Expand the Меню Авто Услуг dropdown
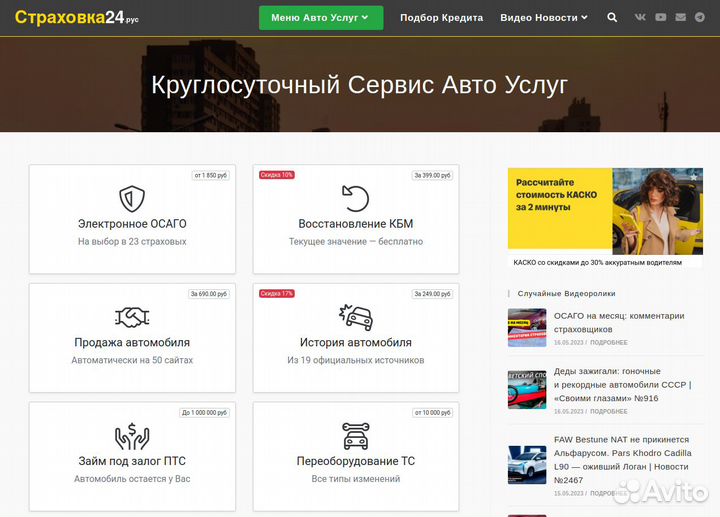 click(321, 18)
